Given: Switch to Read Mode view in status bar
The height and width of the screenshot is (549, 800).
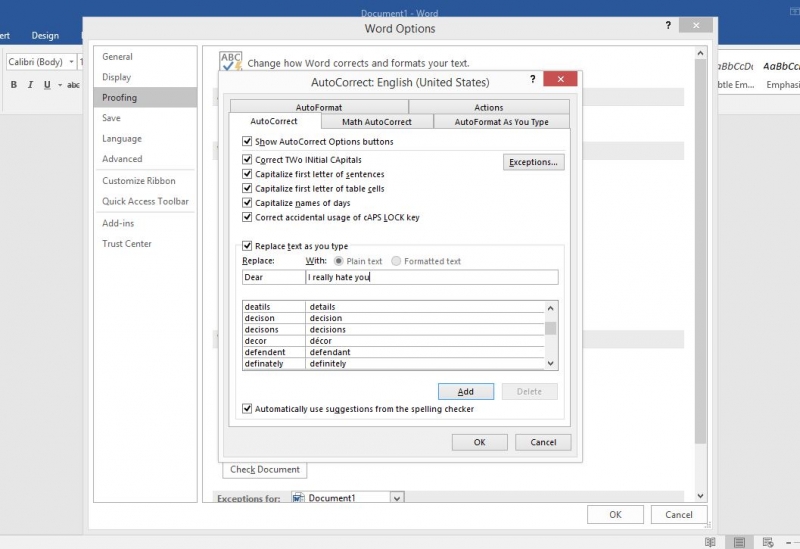Looking at the screenshot, I should click(x=710, y=541).
